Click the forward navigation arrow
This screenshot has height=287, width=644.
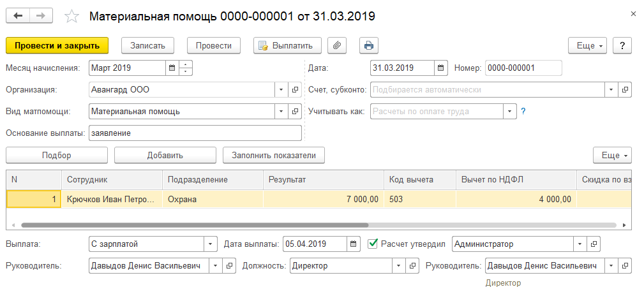pyautogui.click(x=41, y=15)
